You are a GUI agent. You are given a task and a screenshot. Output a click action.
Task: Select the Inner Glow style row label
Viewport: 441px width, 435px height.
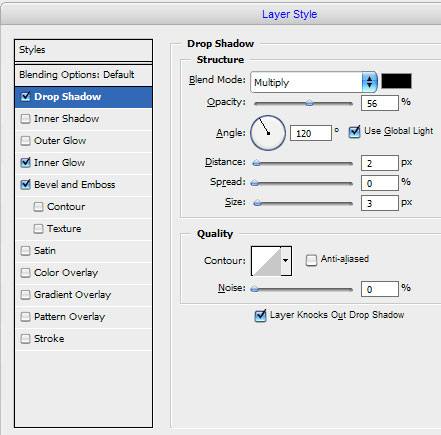(x=59, y=163)
